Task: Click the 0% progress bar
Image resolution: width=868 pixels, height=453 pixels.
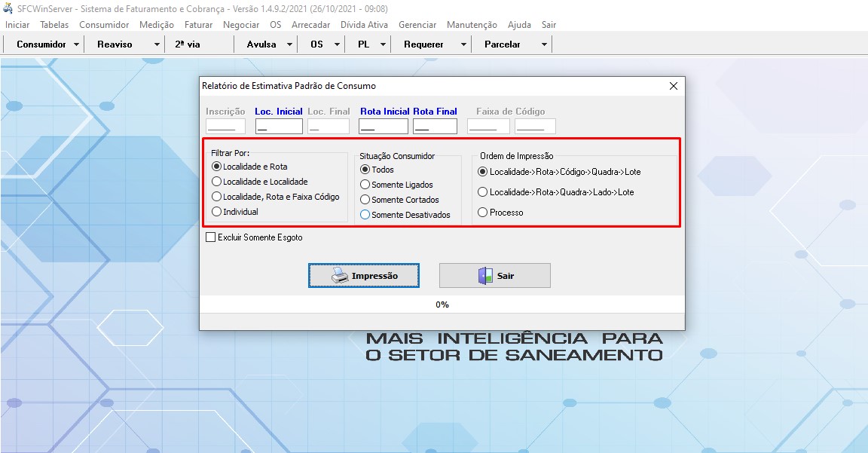Action: [442, 305]
